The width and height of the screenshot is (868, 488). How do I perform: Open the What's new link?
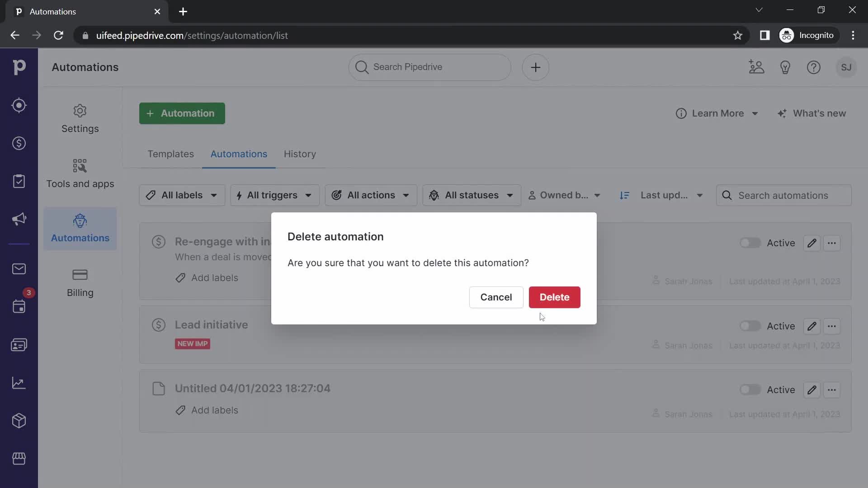(812, 113)
